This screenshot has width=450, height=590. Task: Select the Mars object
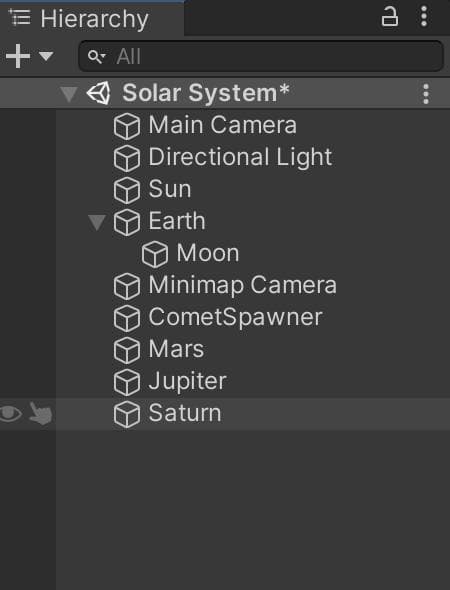[176, 349]
